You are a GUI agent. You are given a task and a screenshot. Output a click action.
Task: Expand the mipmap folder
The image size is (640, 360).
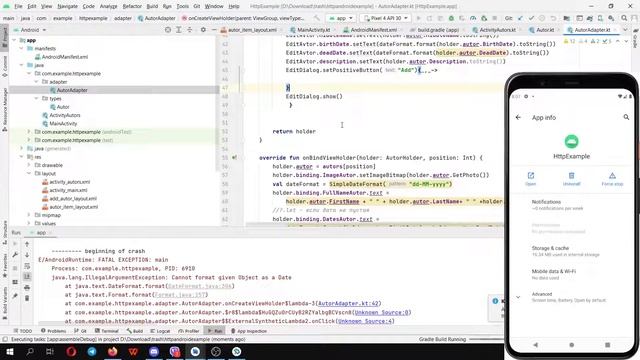tap(29, 215)
